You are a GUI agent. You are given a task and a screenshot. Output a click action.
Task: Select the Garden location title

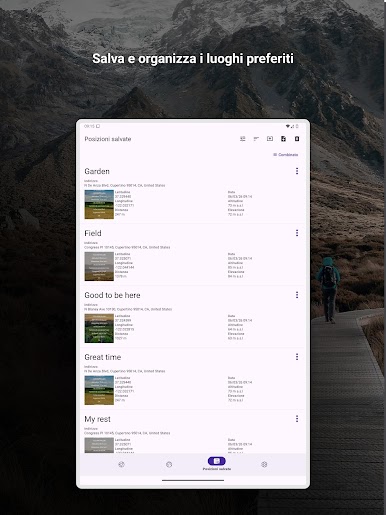[97, 171]
